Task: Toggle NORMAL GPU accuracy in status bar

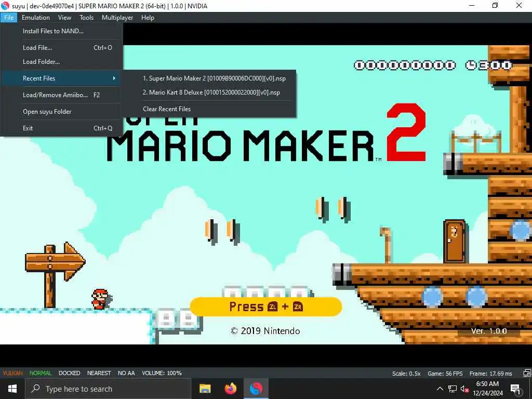Action: coord(41,373)
